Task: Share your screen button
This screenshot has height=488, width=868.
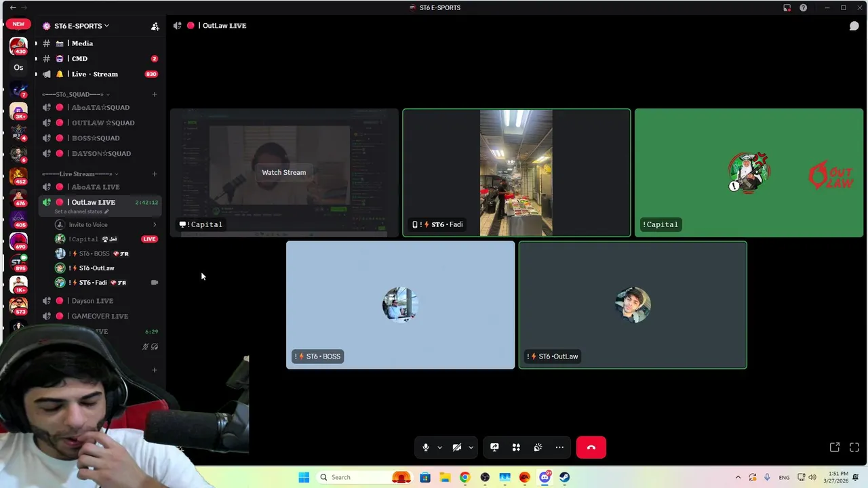Action: click(494, 447)
